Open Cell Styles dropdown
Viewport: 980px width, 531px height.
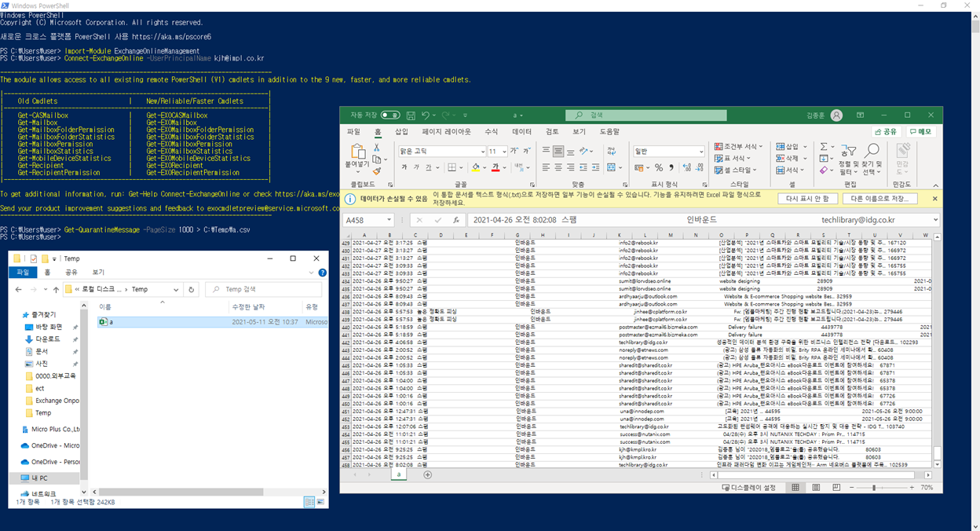(735, 170)
